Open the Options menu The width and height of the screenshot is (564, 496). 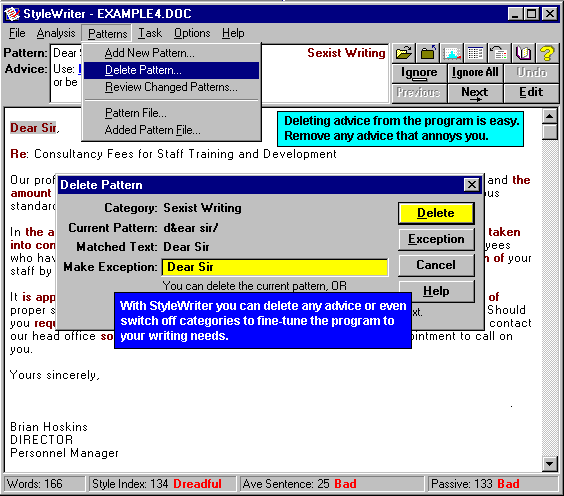(192, 33)
